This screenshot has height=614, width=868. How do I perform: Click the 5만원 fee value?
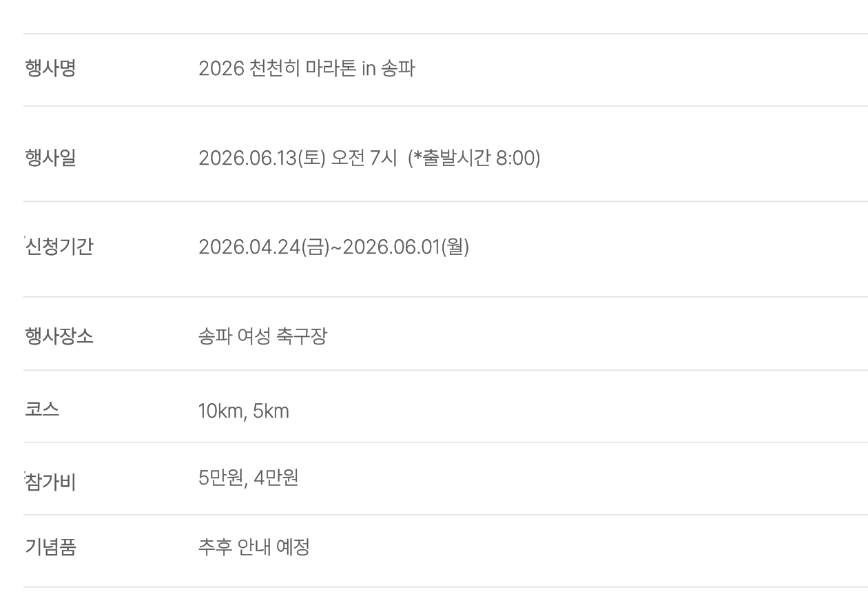(x=220, y=478)
